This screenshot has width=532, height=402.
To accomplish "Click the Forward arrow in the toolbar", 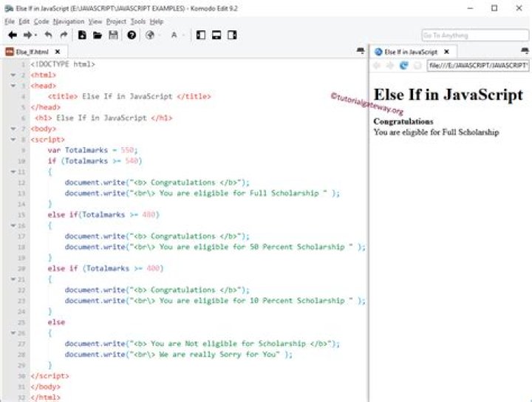I will [27, 35].
